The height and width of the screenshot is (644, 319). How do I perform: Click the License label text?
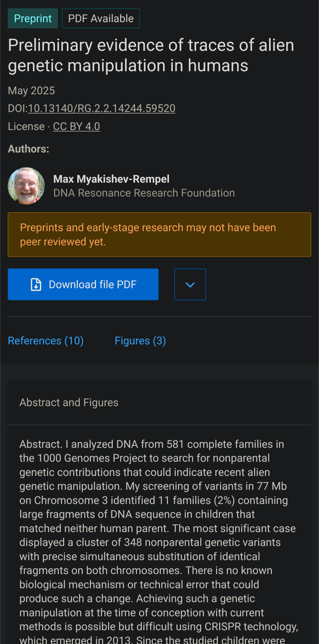[26, 127]
